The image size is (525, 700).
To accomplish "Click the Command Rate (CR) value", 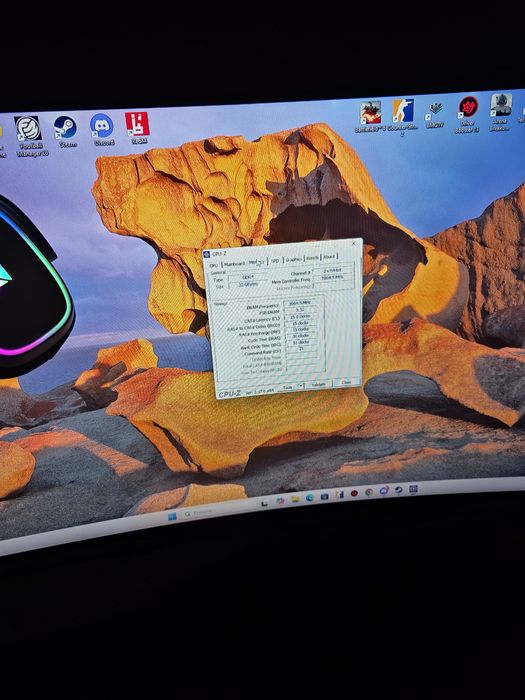I will (x=301, y=349).
